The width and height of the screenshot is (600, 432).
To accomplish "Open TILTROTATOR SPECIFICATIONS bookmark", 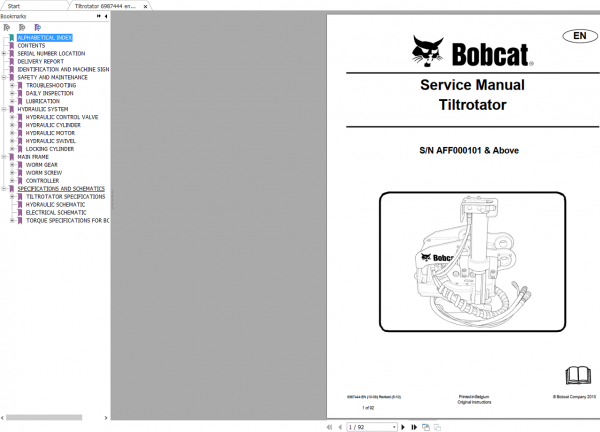I will [65, 197].
